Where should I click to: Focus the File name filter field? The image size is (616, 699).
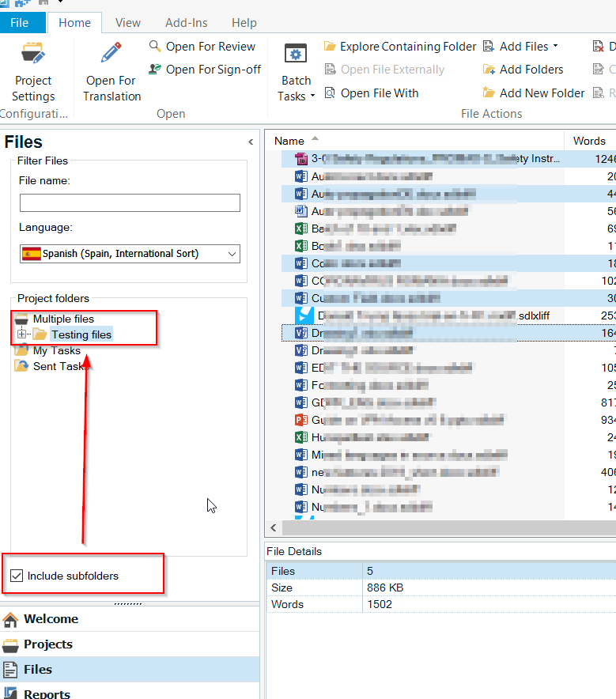130,203
